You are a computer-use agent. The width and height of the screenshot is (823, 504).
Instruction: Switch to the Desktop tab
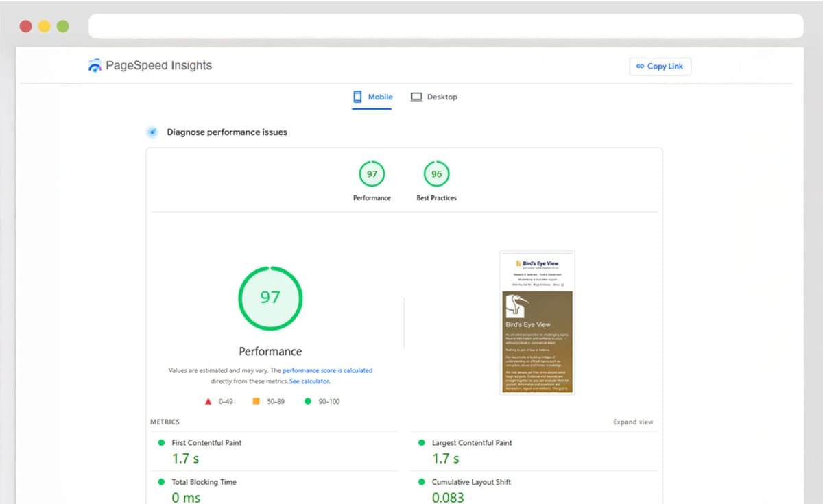tap(434, 97)
